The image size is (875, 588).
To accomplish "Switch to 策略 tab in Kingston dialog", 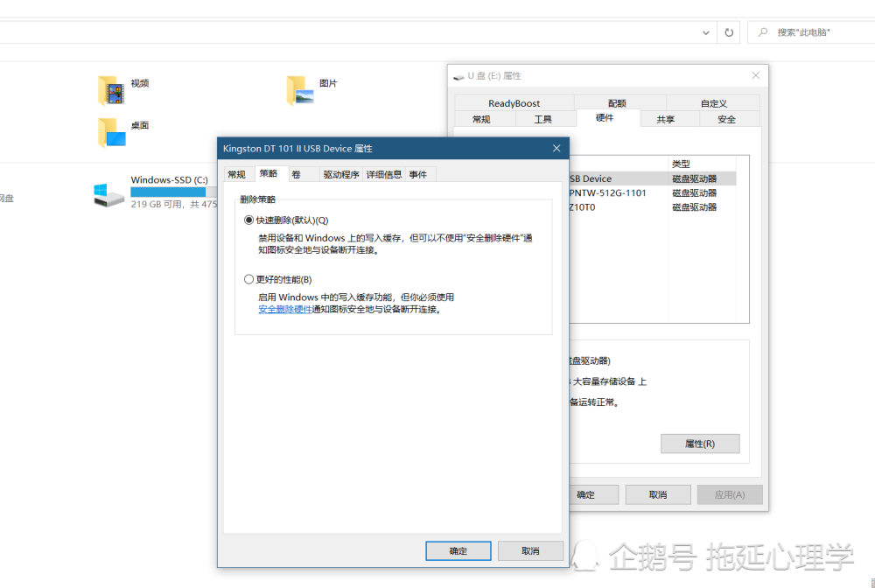I will [269, 173].
